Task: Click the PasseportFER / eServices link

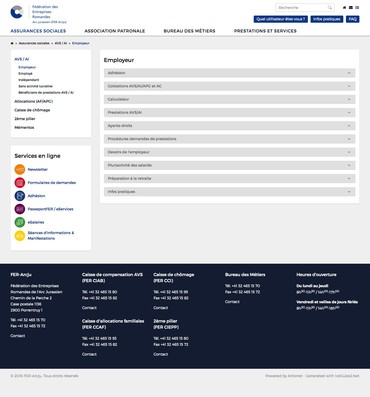Action: (x=50, y=209)
